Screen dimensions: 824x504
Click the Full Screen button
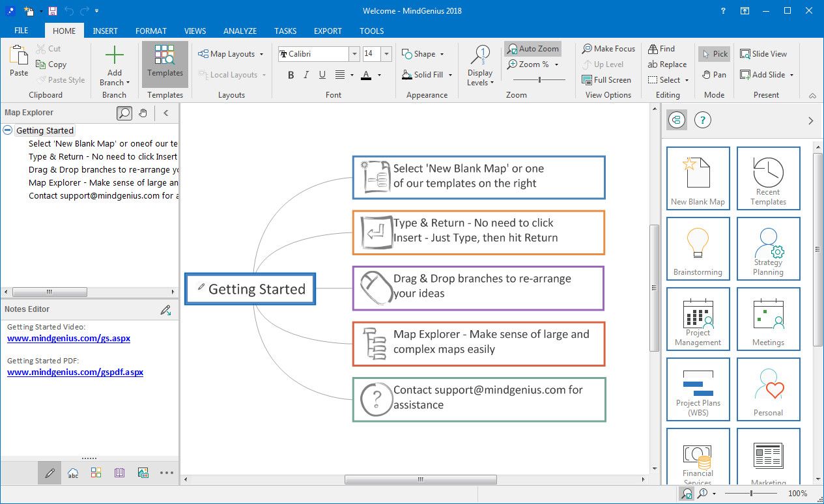point(606,80)
